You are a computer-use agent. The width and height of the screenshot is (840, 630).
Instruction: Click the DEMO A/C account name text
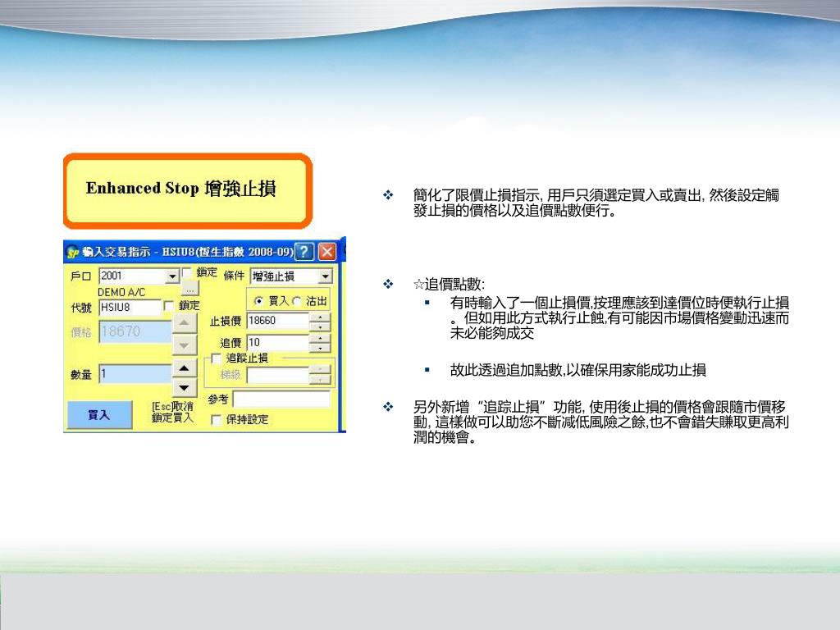[121, 293]
